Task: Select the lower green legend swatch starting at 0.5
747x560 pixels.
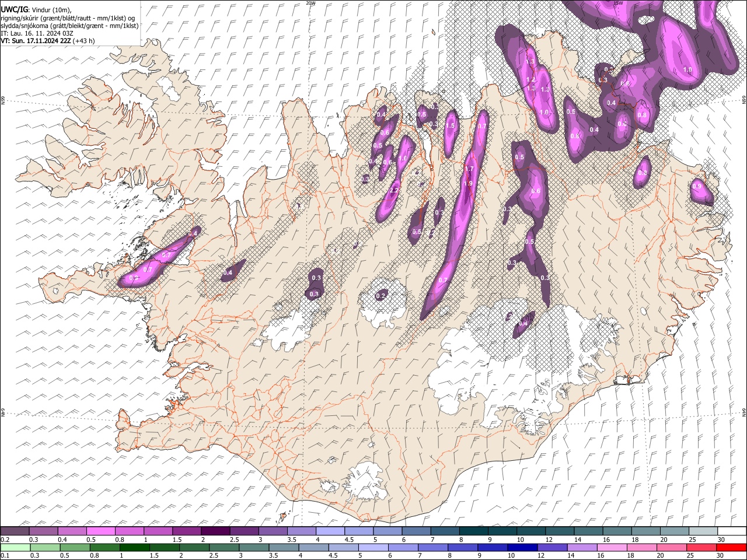Action: tap(75, 547)
